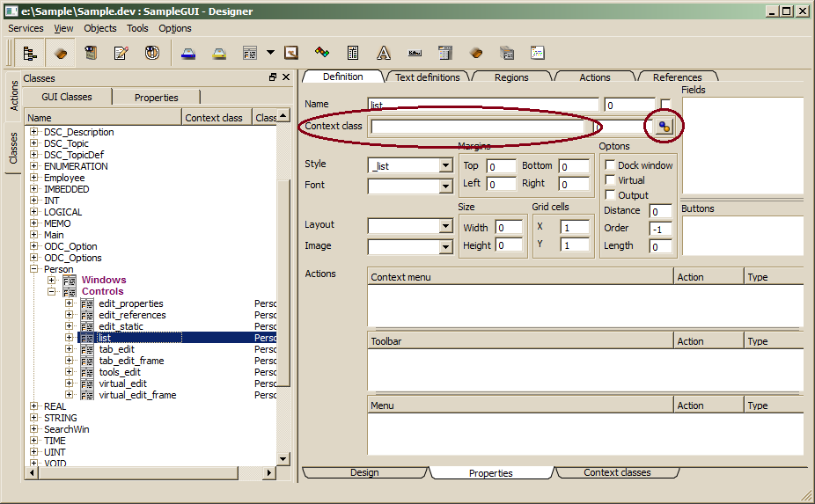The height and width of the screenshot is (504, 815).
Task: Enable the Dock window checkbox
Action: (610, 165)
